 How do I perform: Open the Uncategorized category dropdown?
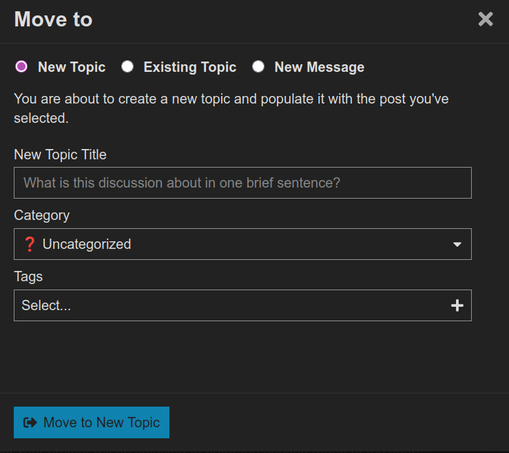243,244
